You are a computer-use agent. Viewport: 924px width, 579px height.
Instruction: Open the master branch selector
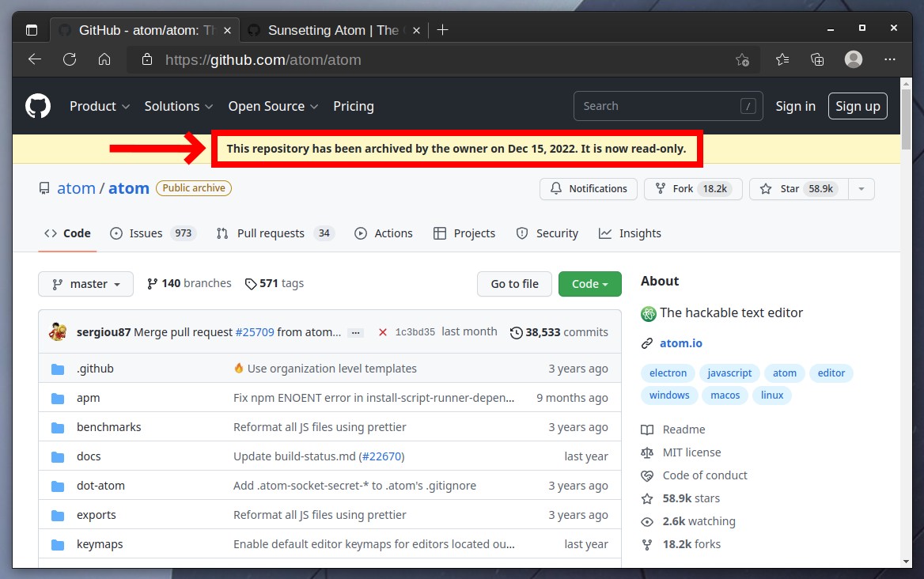tap(86, 284)
